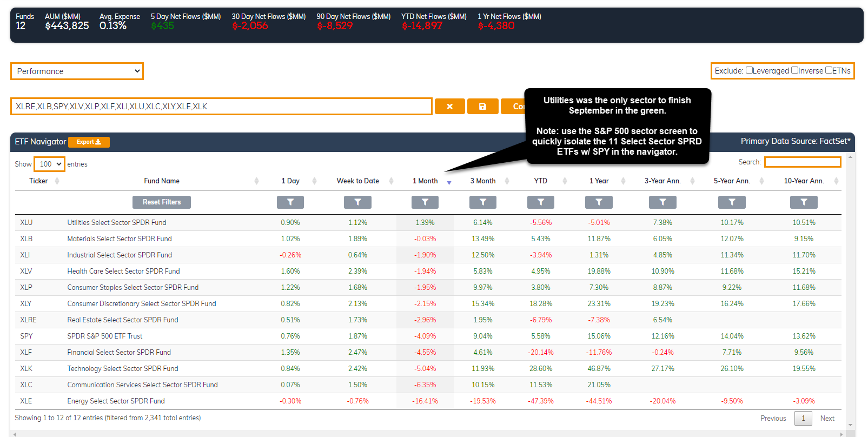The height and width of the screenshot is (437, 868).
Task: Click Showing 1 to 12 entries text
Action: point(108,418)
